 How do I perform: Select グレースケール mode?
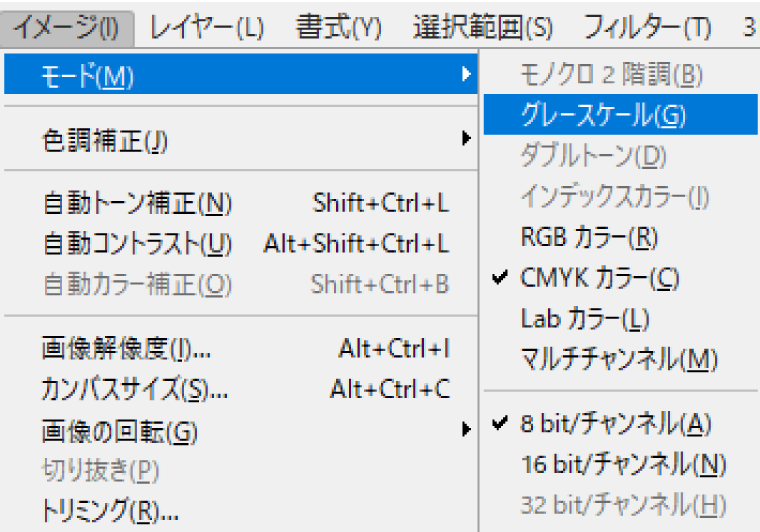click(603, 116)
